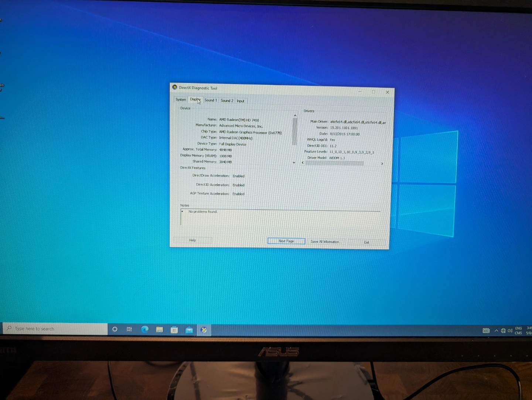532x400 pixels.
Task: Open Microsoft Store from taskbar
Action: pos(174,330)
